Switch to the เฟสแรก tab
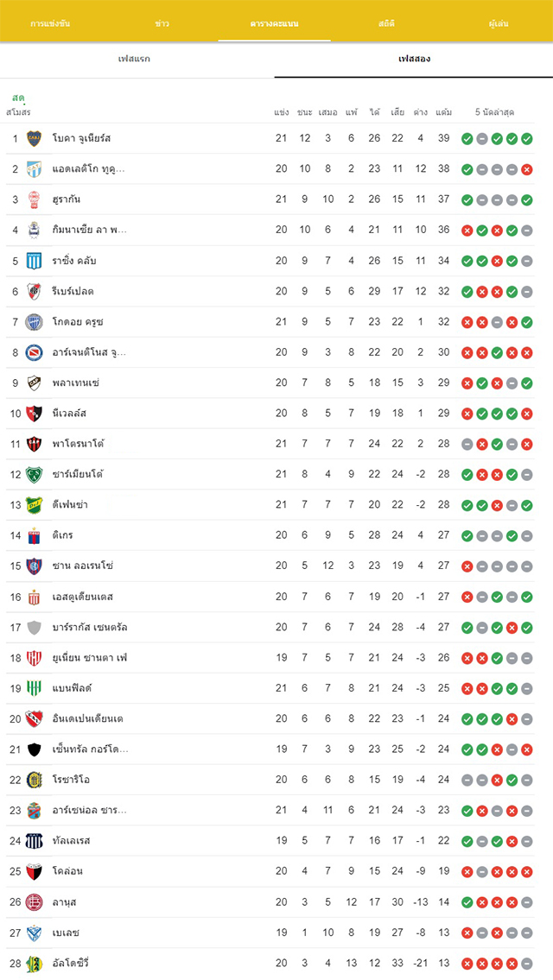 pos(134,60)
